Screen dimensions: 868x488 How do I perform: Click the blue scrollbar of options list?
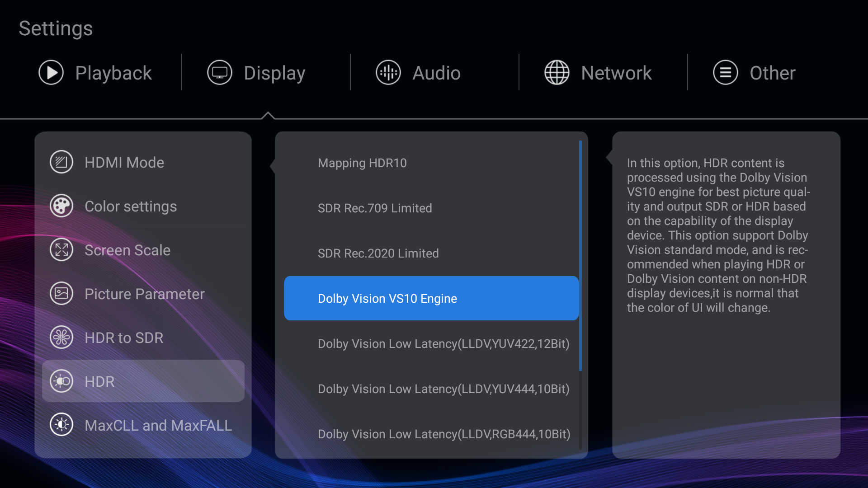tap(580, 256)
